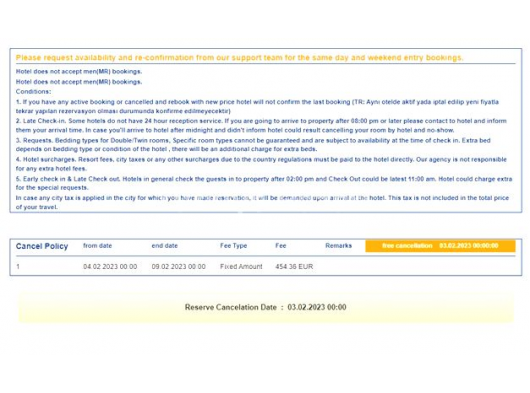Click the 'Cancel Policy' heading
Image resolution: width=530 pixels, height=393 pixels.
42,246
